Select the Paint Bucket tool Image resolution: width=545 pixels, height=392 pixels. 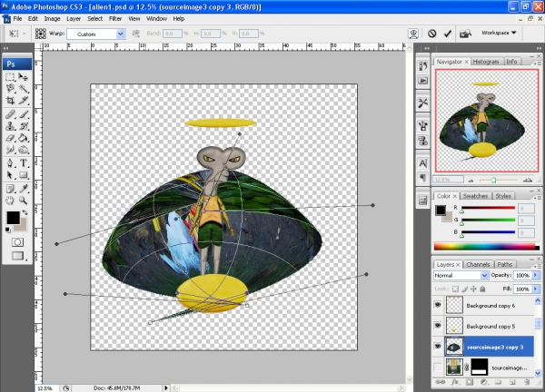[x=24, y=138]
